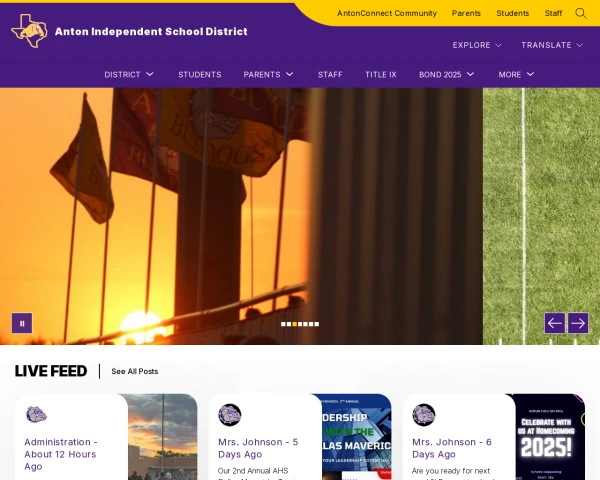
Task: Click the PARENTS nav label
Action: (x=262, y=75)
